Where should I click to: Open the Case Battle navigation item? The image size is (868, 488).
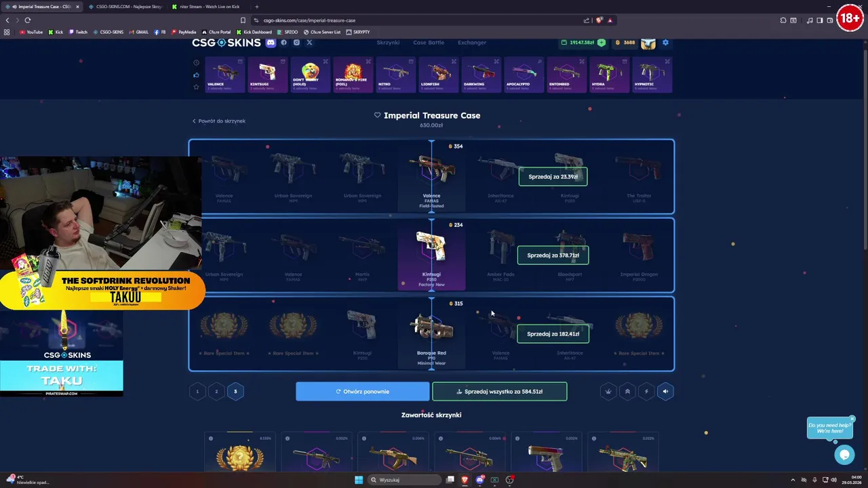click(x=429, y=43)
